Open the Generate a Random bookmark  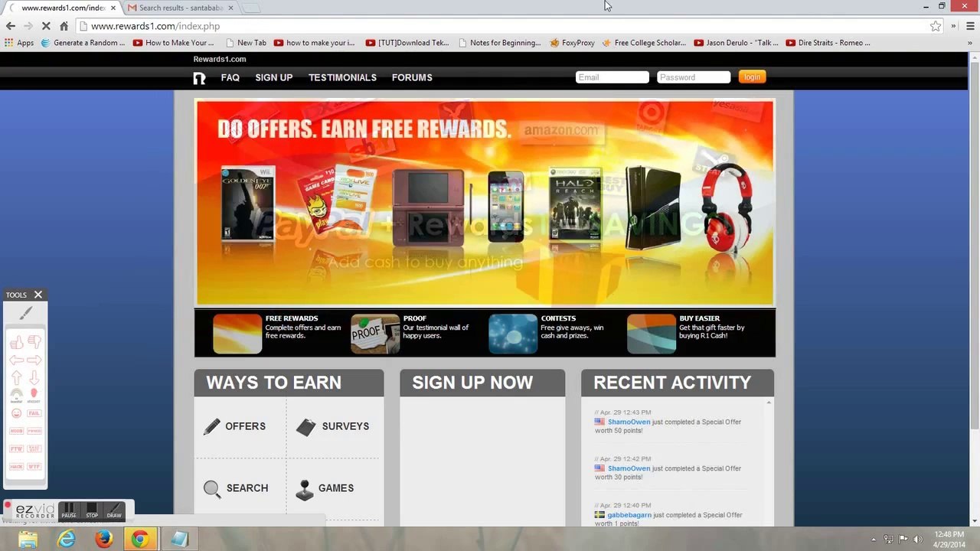83,43
